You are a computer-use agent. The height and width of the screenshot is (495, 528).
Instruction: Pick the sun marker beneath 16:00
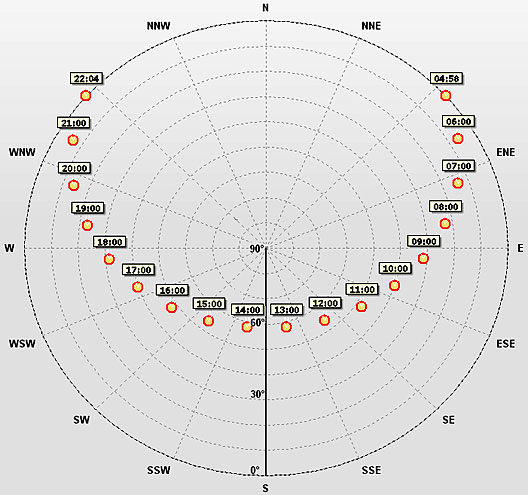coord(171,307)
